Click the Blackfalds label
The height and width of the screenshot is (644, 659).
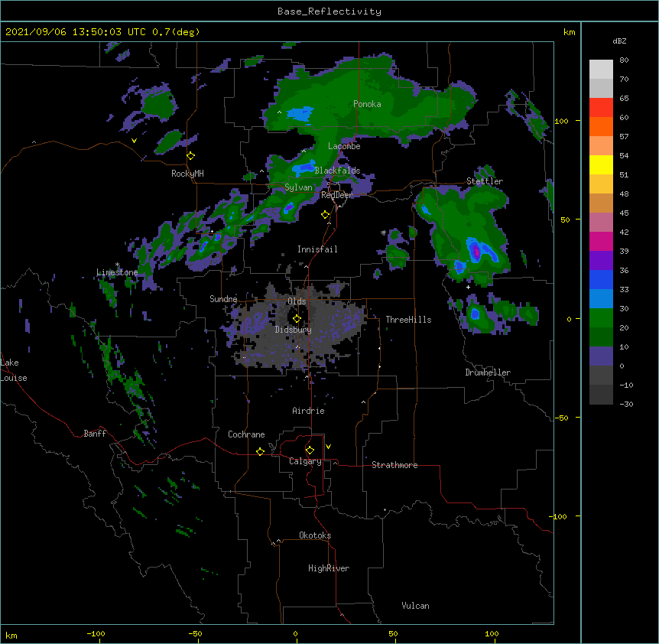pyautogui.click(x=337, y=171)
